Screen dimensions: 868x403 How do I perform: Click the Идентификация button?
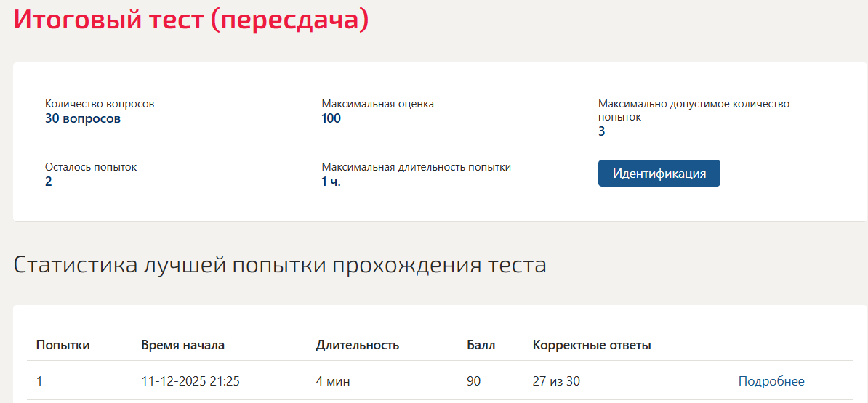[659, 174]
